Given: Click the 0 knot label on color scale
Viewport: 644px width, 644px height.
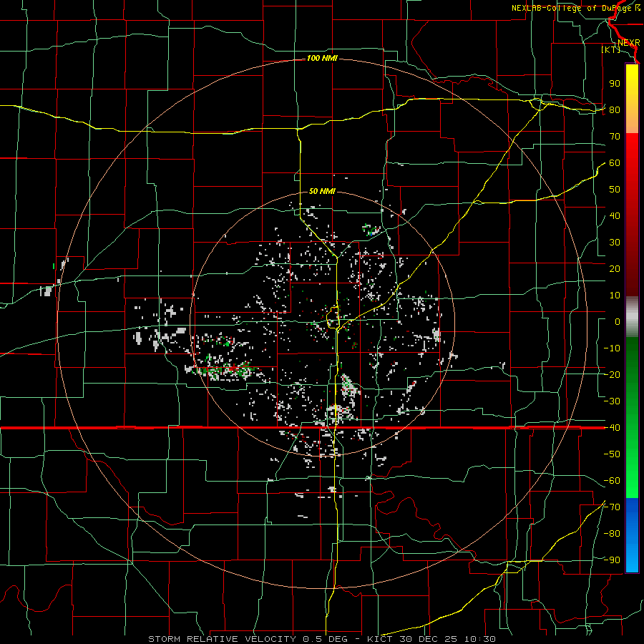Looking at the screenshot, I should pyautogui.click(x=617, y=322).
